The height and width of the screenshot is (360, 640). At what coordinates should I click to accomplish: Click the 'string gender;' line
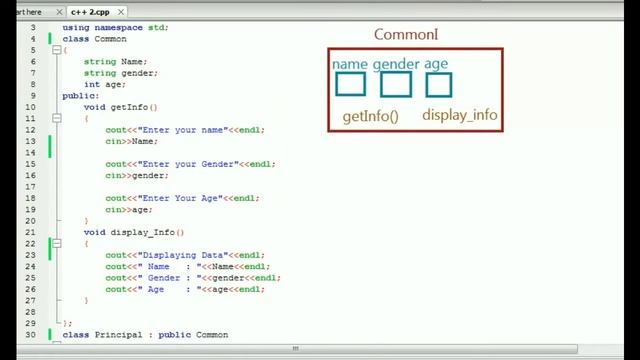point(120,73)
